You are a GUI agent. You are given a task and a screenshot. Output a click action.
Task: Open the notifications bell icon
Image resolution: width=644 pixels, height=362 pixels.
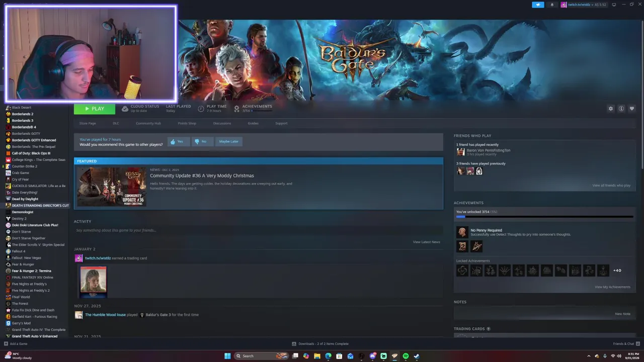click(552, 5)
